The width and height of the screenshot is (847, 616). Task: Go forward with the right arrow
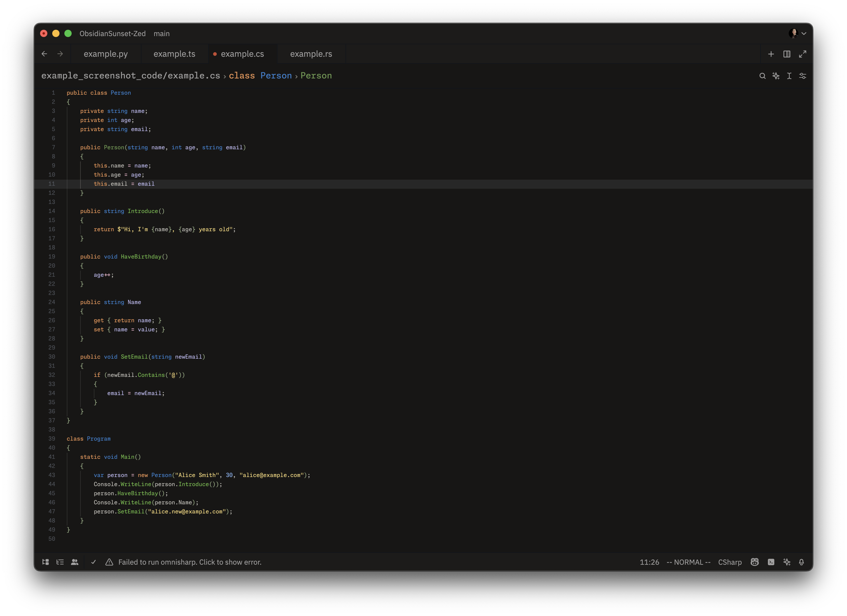[60, 54]
